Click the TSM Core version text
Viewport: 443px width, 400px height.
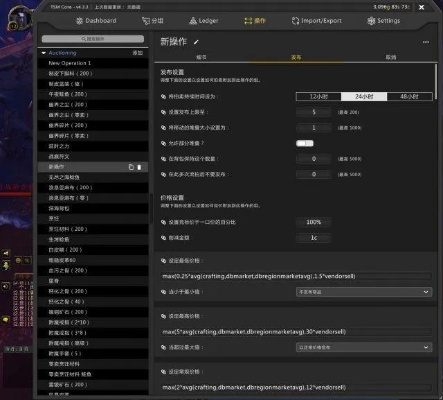coord(69,7)
